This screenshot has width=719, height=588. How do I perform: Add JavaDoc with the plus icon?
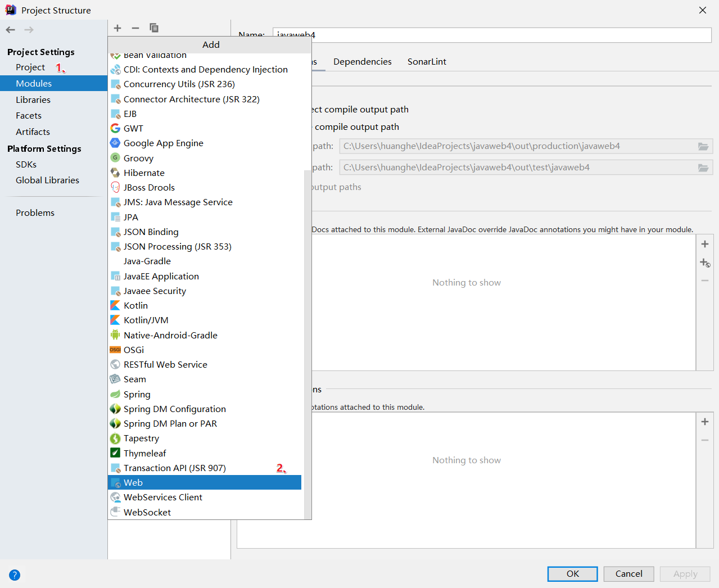point(705,244)
